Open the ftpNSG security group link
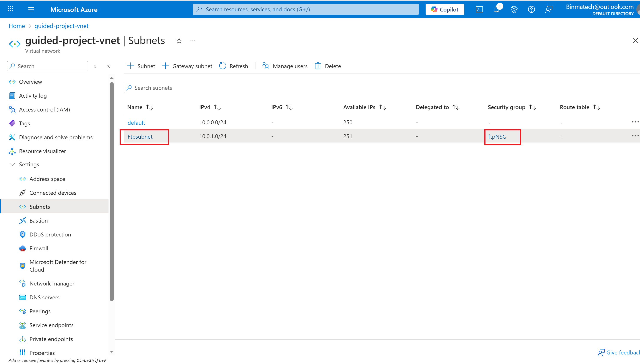This screenshot has height=364, width=640. 497,137
